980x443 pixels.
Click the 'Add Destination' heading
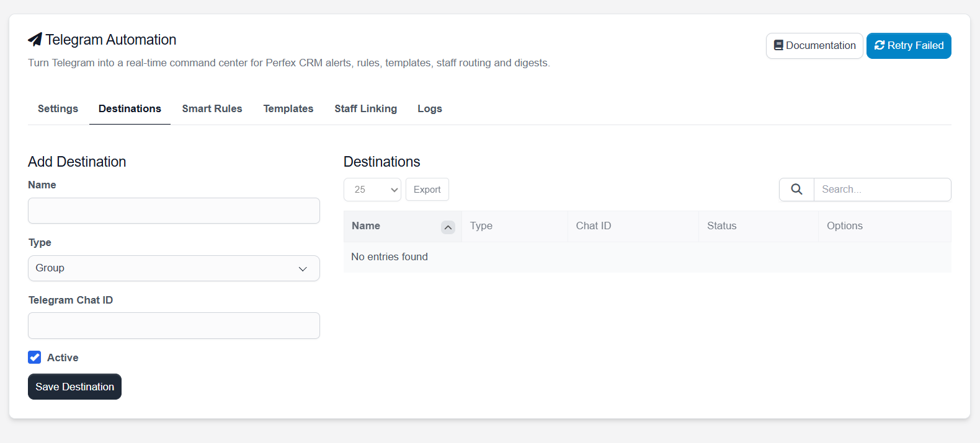tap(77, 162)
